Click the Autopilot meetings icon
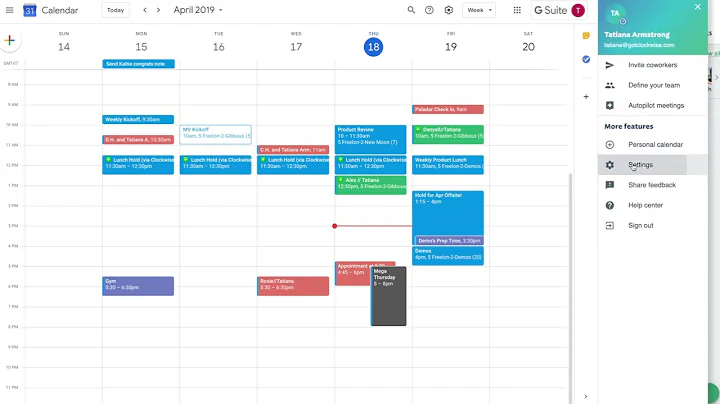Viewport: 720px width, 404px height. point(610,106)
